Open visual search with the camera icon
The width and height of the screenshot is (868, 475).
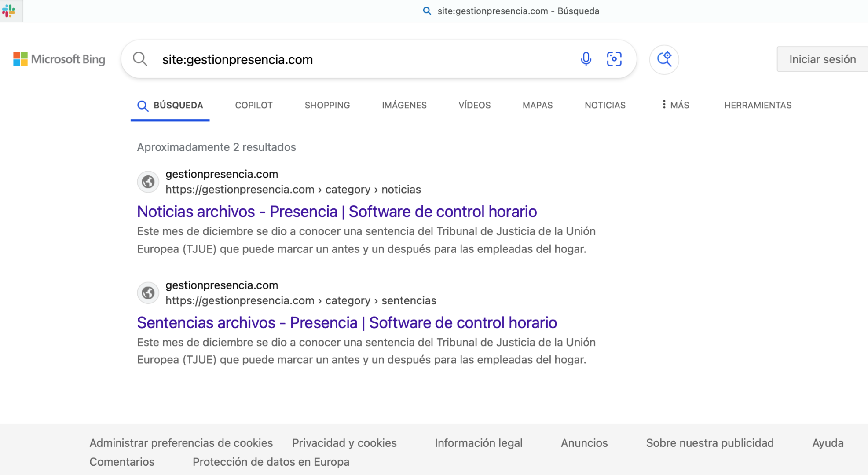click(x=614, y=59)
